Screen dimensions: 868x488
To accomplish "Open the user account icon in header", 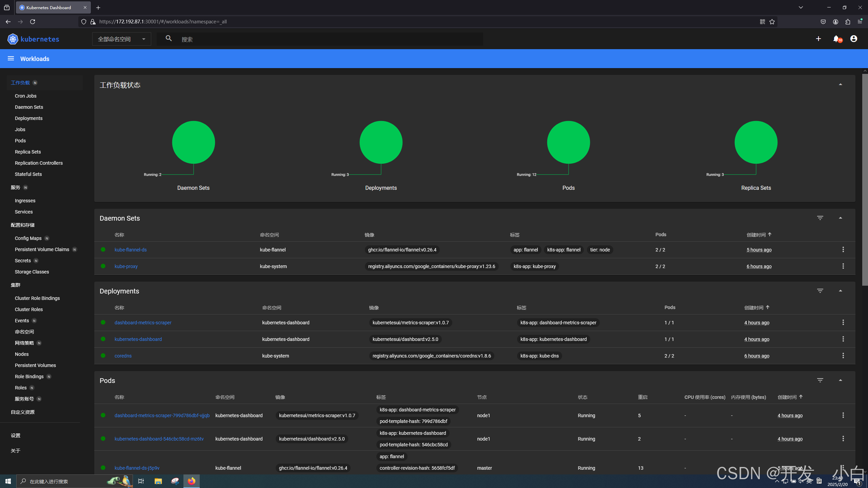I will (x=854, y=39).
